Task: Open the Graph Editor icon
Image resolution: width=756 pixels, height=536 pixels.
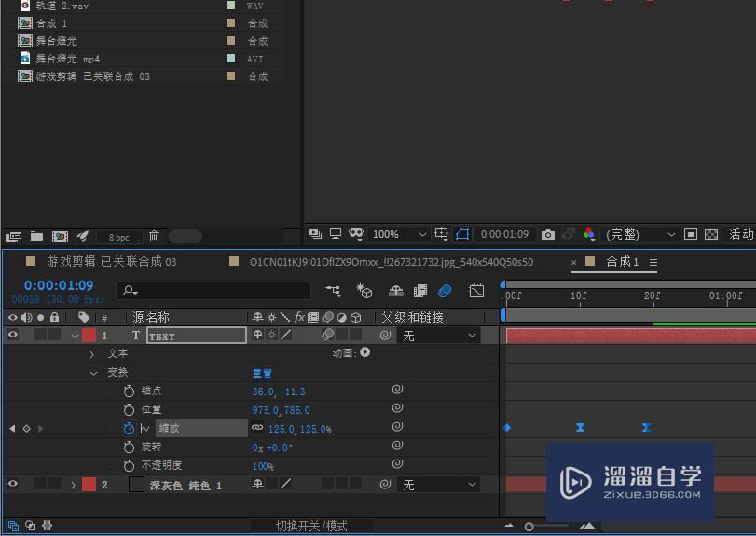Action: (x=475, y=291)
